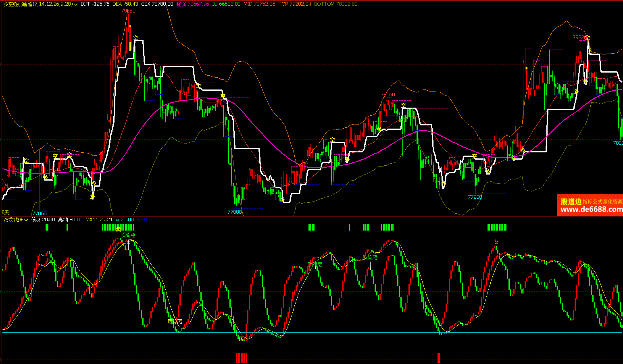Click the 底背离 divergence label
Image resolution: width=623 pixels, height=364 pixels.
pyautogui.click(x=175, y=322)
